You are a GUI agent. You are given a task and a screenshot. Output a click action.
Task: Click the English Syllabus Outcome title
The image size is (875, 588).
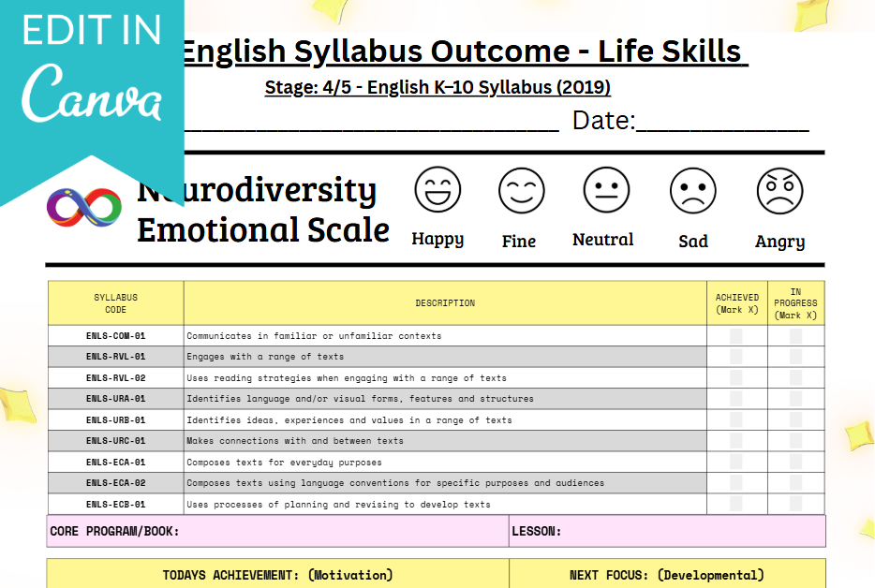[465, 51]
